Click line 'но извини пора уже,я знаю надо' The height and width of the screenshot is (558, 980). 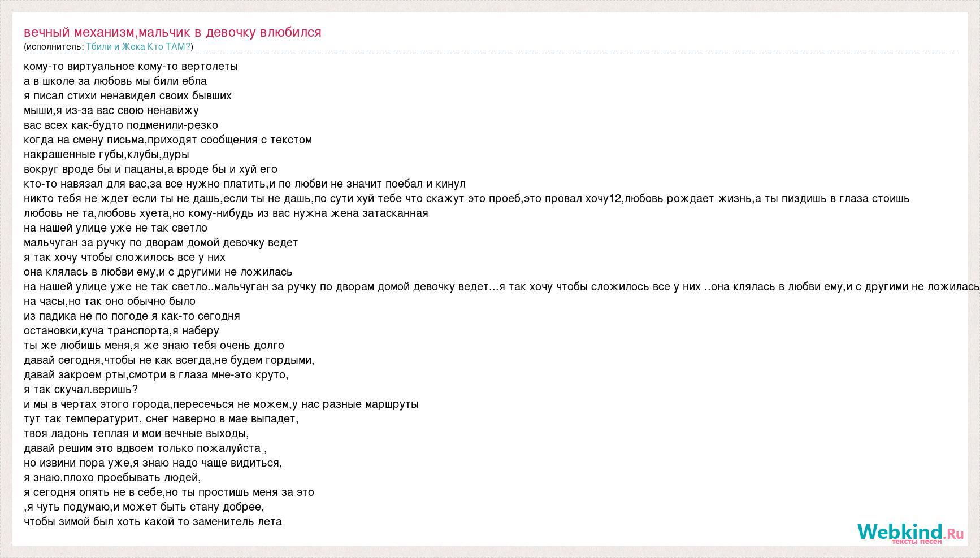click(x=153, y=463)
